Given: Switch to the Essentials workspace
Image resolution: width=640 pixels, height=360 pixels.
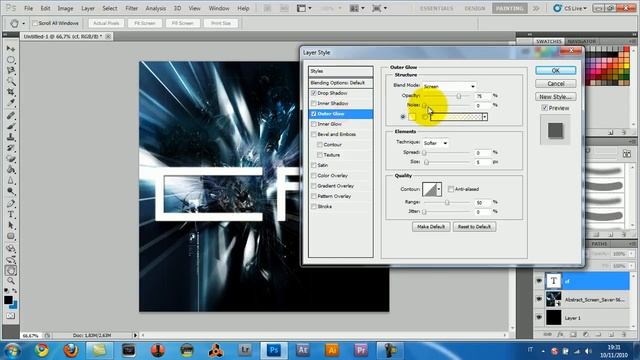Looking at the screenshot, I should click(x=436, y=8).
